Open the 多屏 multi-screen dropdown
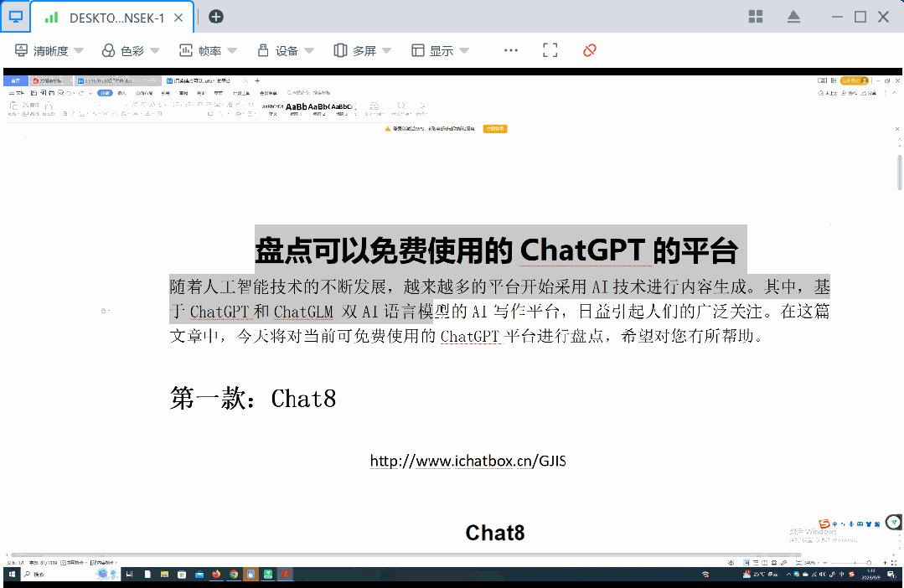This screenshot has height=588, width=904. pyautogui.click(x=363, y=51)
